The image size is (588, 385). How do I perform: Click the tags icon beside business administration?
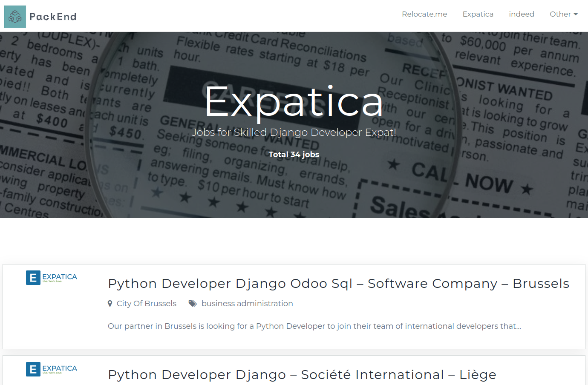pos(193,304)
